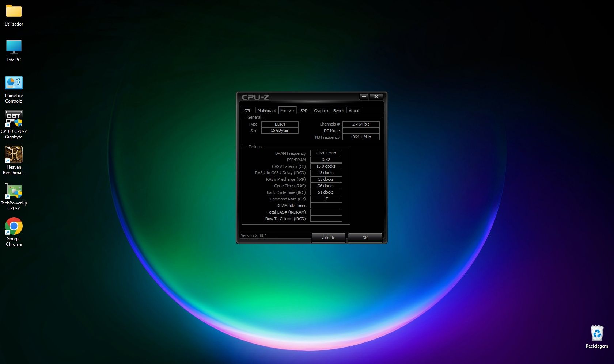Switch to the CPU tab
Viewport: 614px width, 364px height.
tap(248, 111)
